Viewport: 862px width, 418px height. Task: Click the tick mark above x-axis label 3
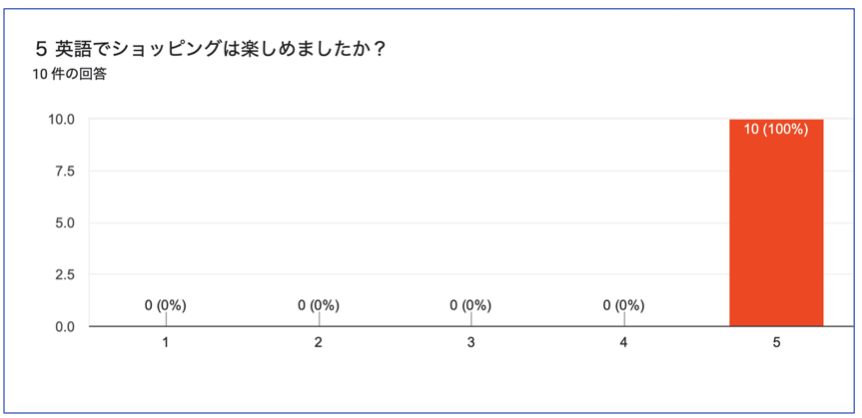point(471,320)
